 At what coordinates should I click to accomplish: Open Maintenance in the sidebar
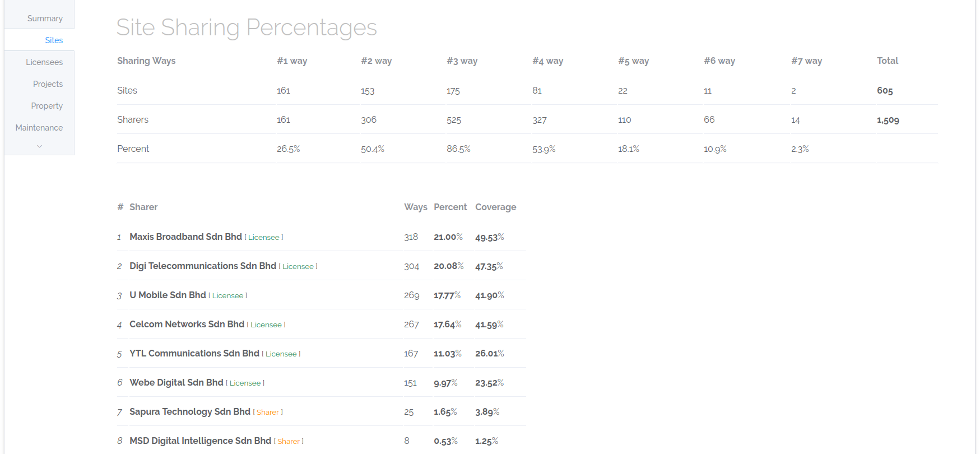click(x=39, y=128)
